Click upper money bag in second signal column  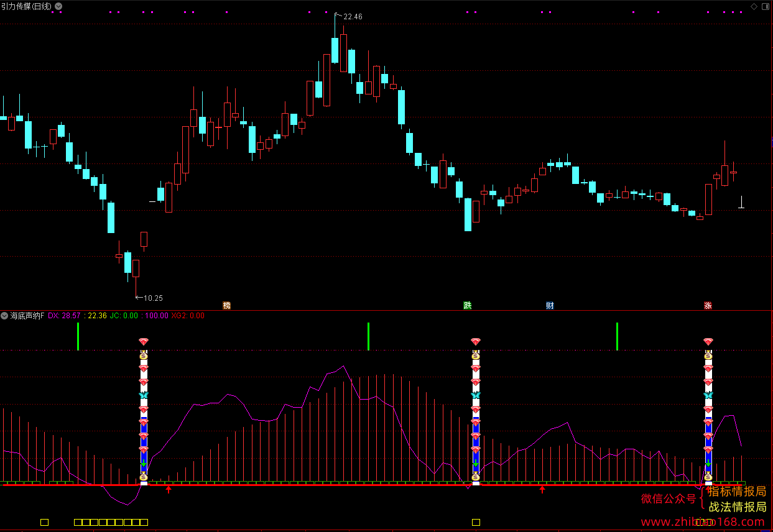[x=476, y=355]
